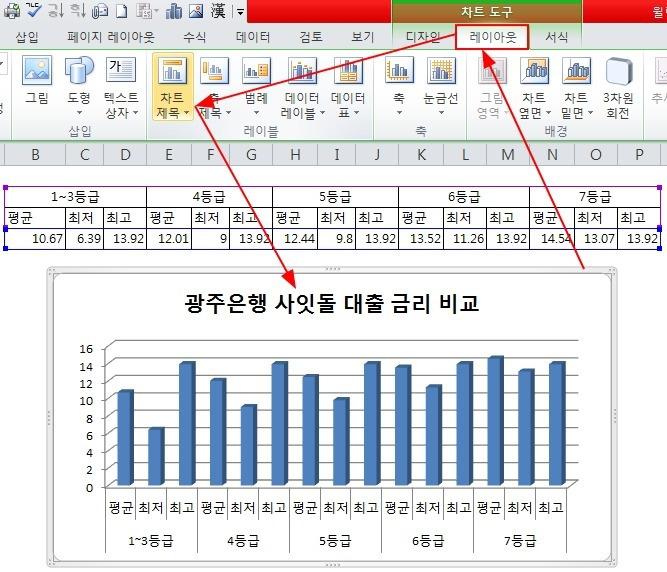Open the 데이터 레이블 options
The image size is (667, 572).
[x=302, y=86]
